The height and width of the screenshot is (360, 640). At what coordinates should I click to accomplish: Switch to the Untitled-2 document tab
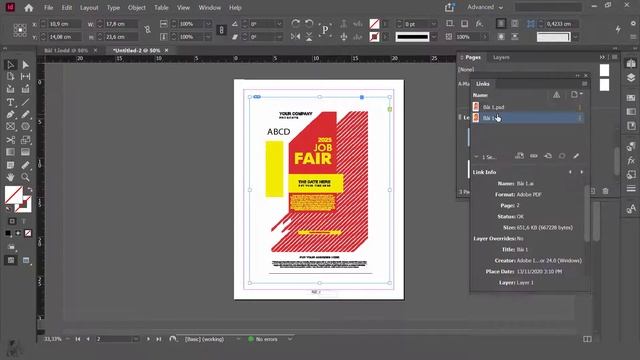pyautogui.click(x=137, y=50)
